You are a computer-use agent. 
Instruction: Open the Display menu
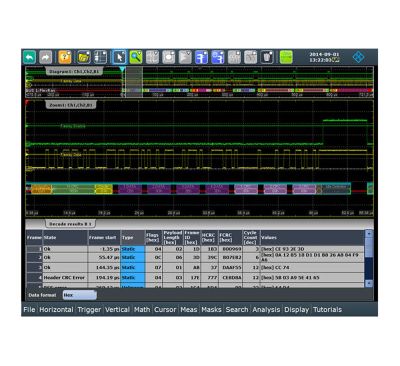297,310
